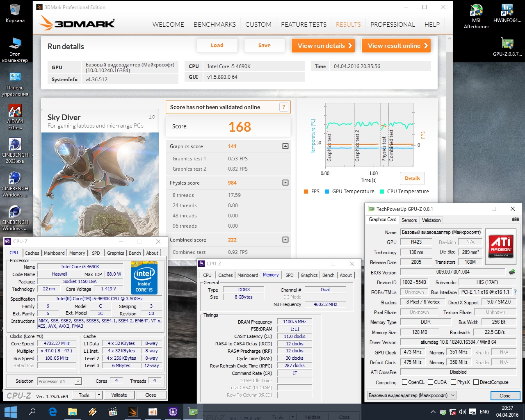Click the orange FPS legend swatch
This screenshot has height=420, width=525.
coord(306,192)
